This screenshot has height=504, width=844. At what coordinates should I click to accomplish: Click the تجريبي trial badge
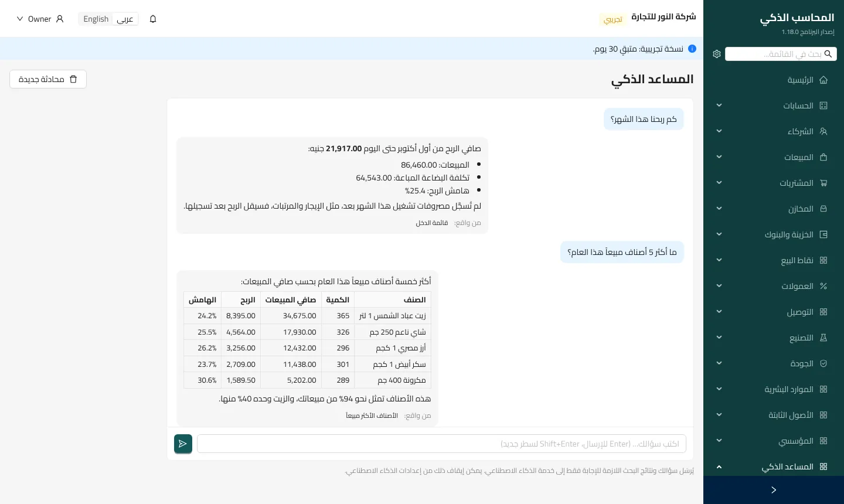[613, 19]
